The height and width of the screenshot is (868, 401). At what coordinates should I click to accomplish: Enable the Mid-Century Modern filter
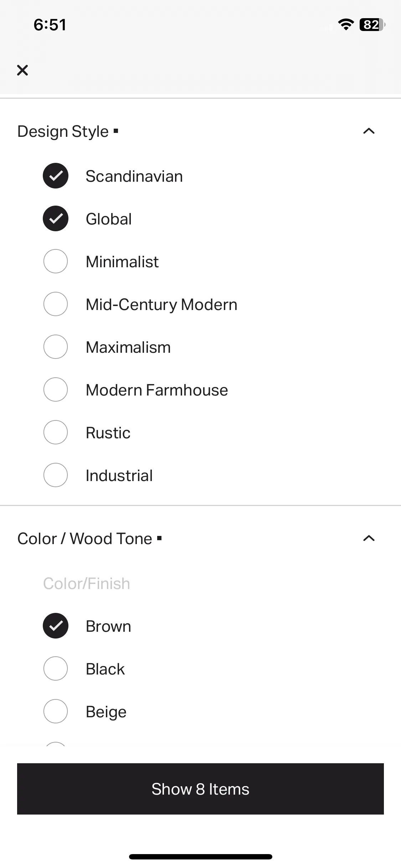coord(56,304)
